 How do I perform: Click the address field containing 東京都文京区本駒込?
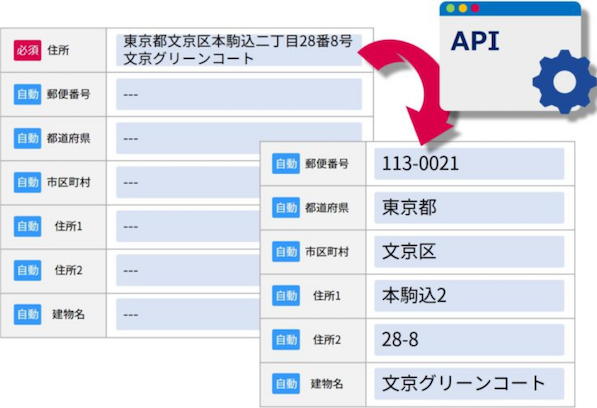[239, 50]
